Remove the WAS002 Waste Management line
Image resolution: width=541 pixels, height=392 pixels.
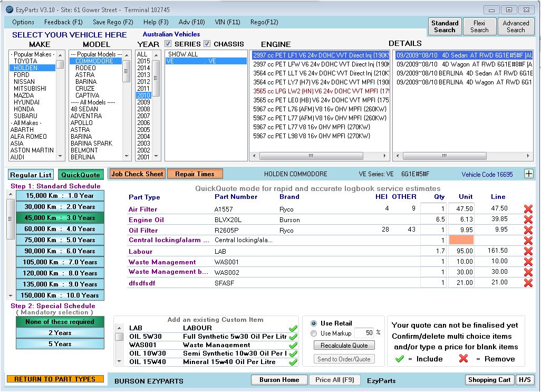point(528,272)
